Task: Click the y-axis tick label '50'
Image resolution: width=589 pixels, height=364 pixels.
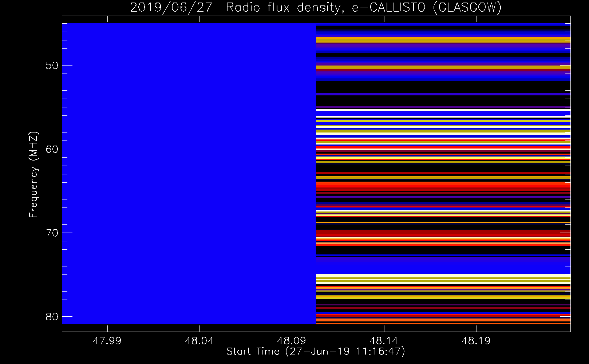Action: pyautogui.click(x=52, y=66)
